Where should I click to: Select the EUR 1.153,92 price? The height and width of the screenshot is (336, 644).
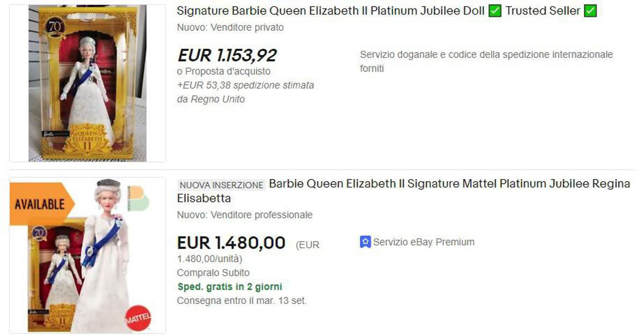coord(227,55)
